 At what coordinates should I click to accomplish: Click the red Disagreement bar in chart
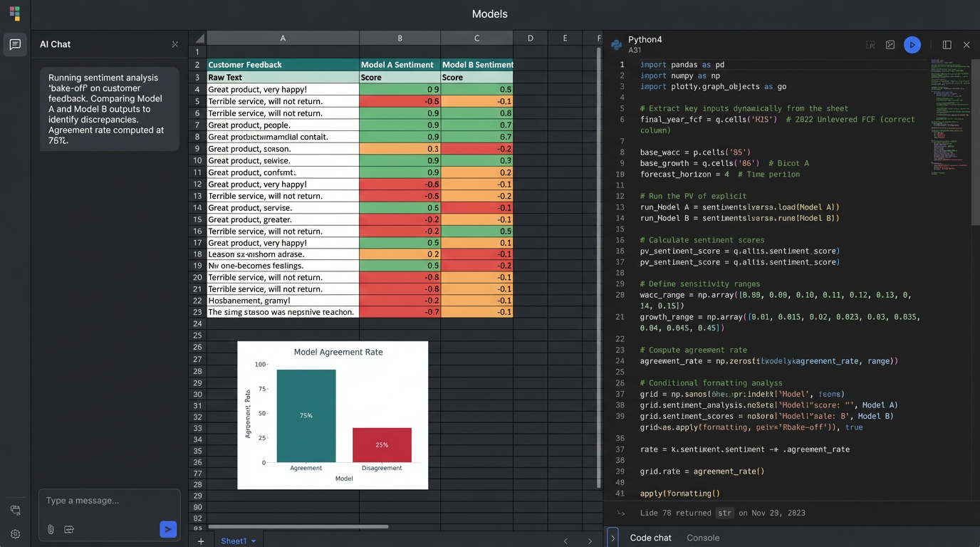[382, 445]
